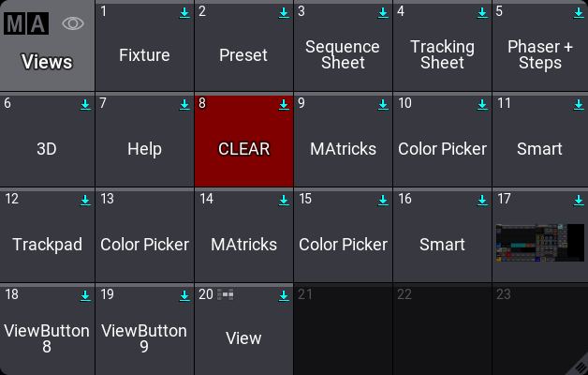Activate the red CLEAR view button

point(243,148)
